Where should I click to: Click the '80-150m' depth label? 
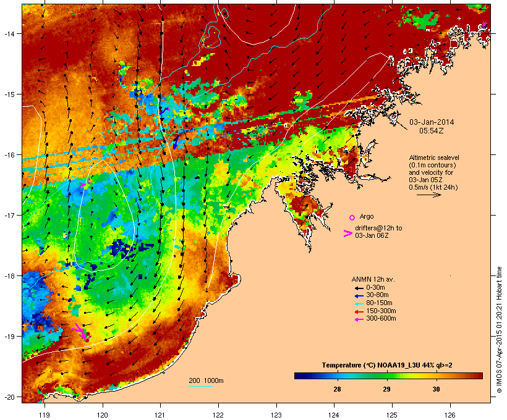pos(379,303)
